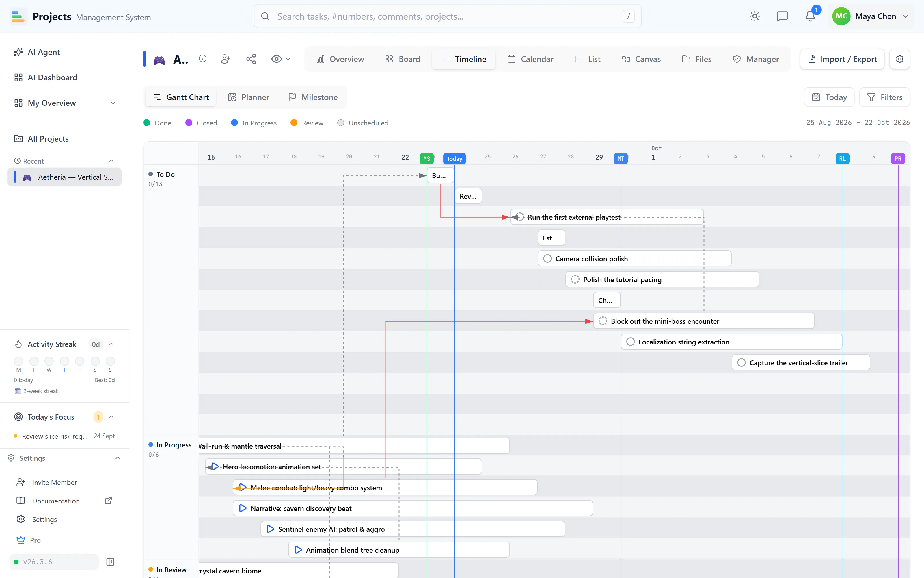Viewport: 924px width, 578px height.
Task: Open Polish the tutorial pacing task
Action: [662, 279]
